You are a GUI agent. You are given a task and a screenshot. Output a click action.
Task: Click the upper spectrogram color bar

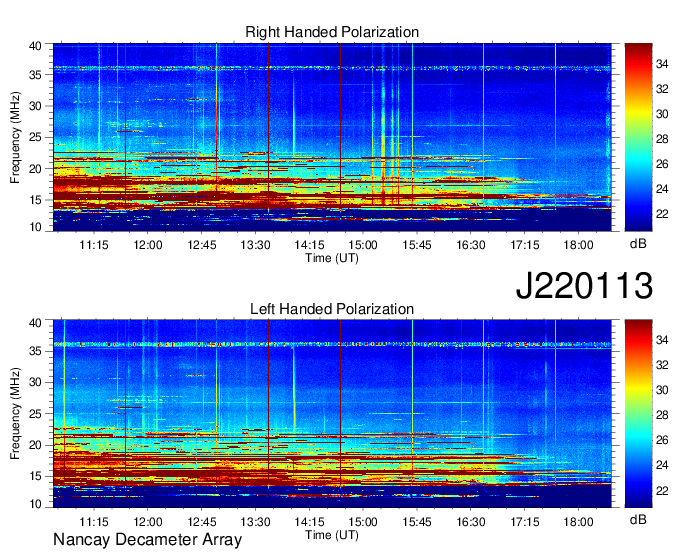(x=638, y=137)
